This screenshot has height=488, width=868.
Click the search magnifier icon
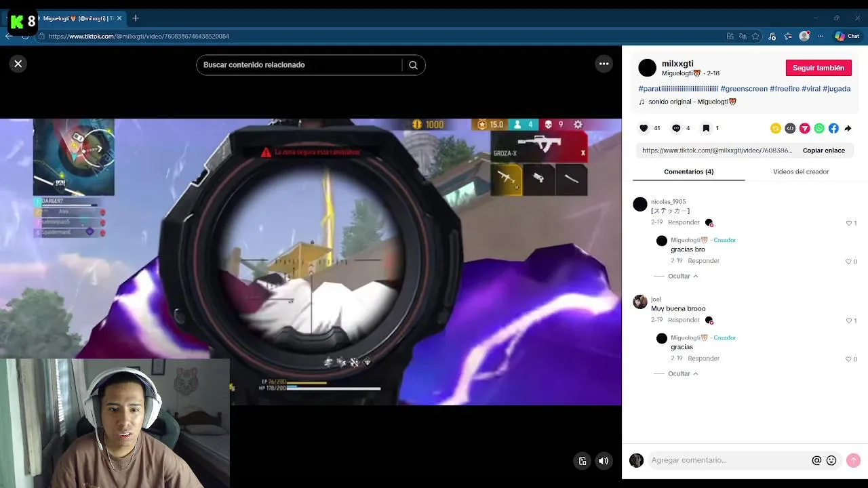[413, 65]
